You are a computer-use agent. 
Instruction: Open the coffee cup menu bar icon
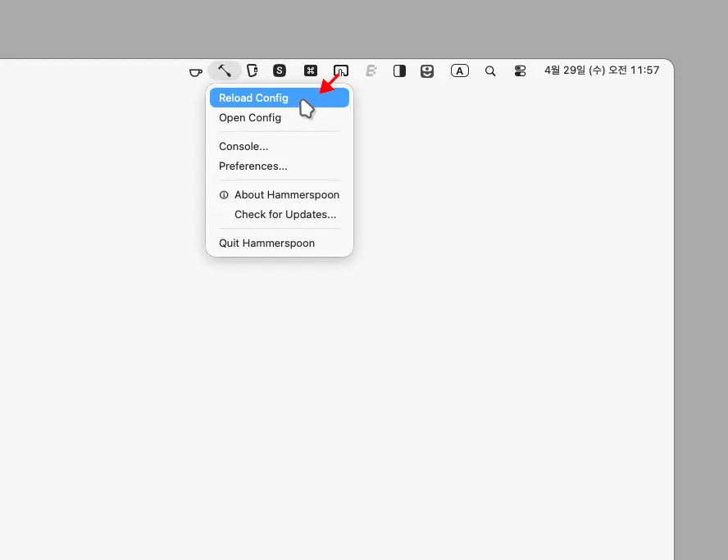click(196, 72)
